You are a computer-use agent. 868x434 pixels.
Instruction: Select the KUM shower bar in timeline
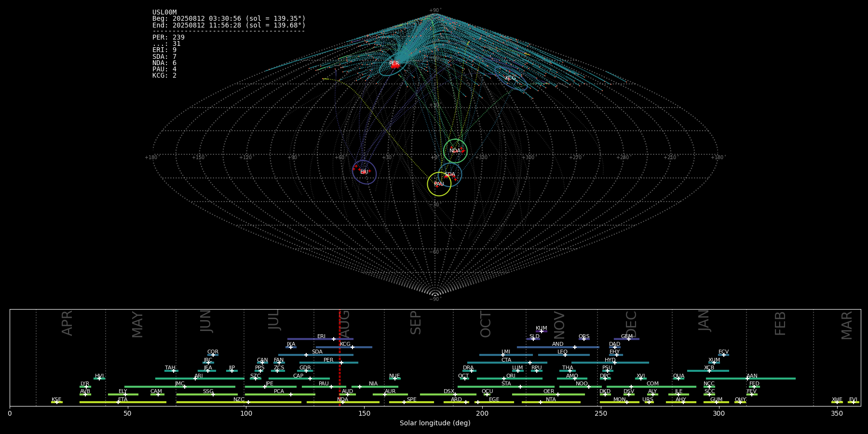pyautogui.click(x=542, y=331)
